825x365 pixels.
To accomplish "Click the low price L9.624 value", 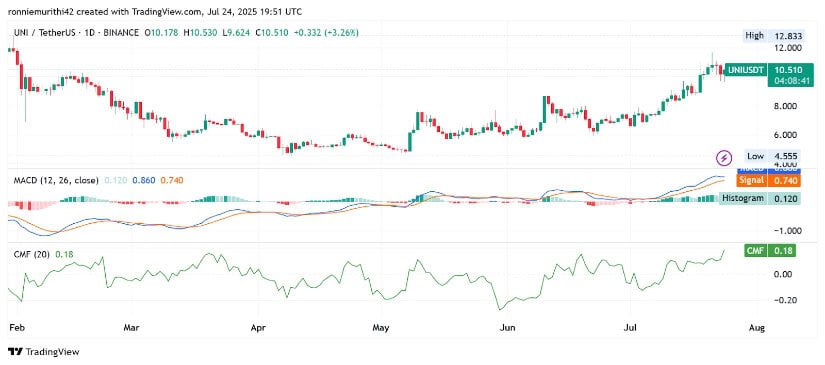I will click(x=236, y=33).
